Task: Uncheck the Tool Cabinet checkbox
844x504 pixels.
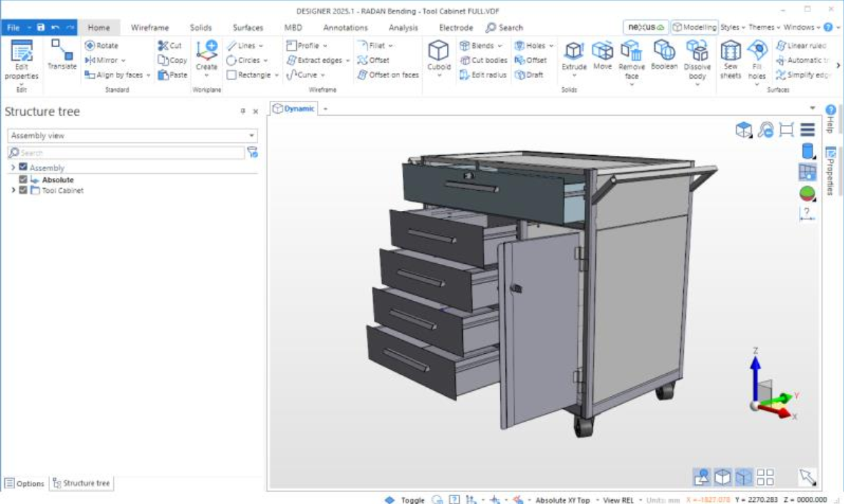Action: click(24, 191)
